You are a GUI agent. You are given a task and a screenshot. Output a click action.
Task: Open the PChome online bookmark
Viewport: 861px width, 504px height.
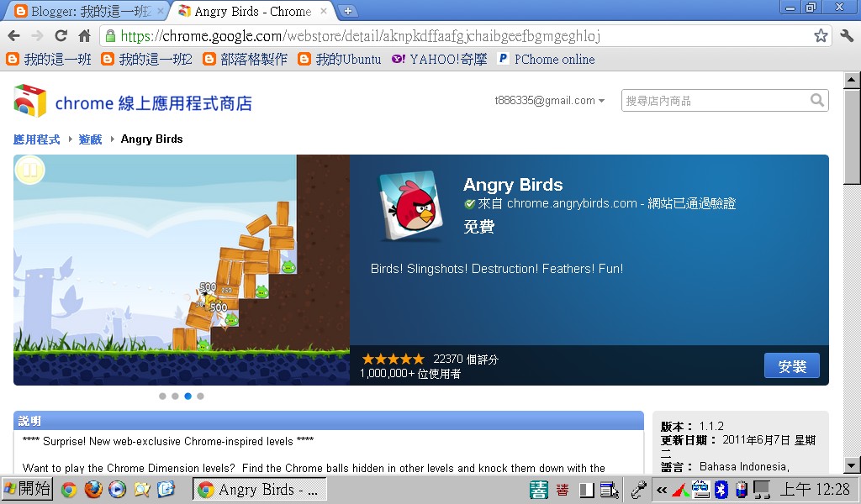(x=546, y=60)
